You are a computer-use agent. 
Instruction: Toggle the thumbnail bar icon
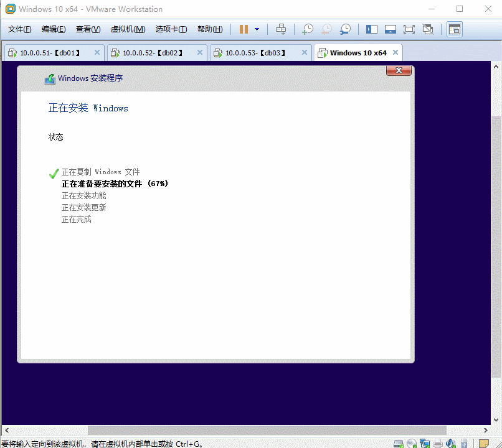(x=391, y=29)
